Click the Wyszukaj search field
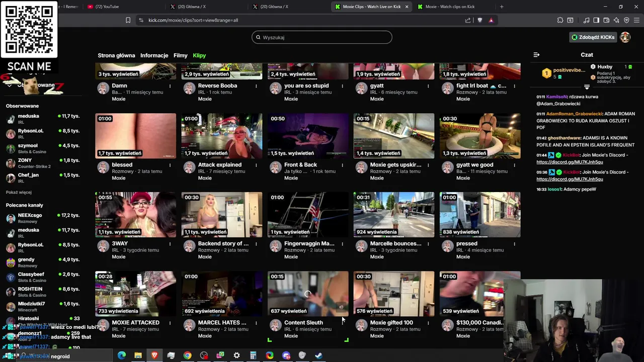 pyautogui.click(x=322, y=37)
